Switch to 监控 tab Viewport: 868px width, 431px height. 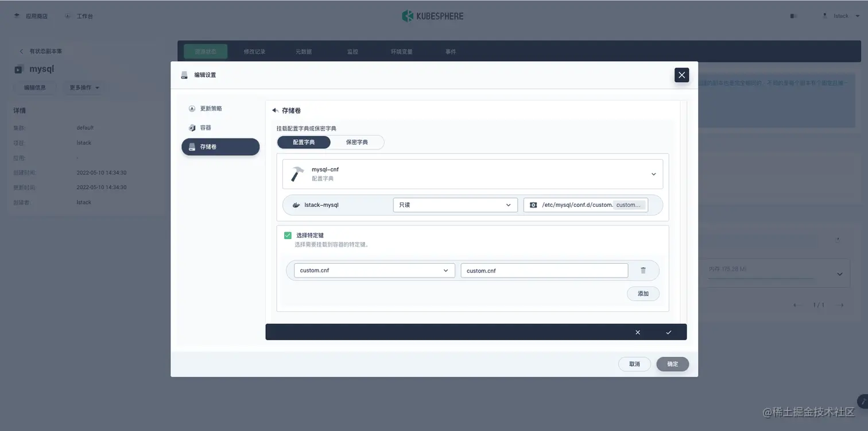tap(352, 52)
